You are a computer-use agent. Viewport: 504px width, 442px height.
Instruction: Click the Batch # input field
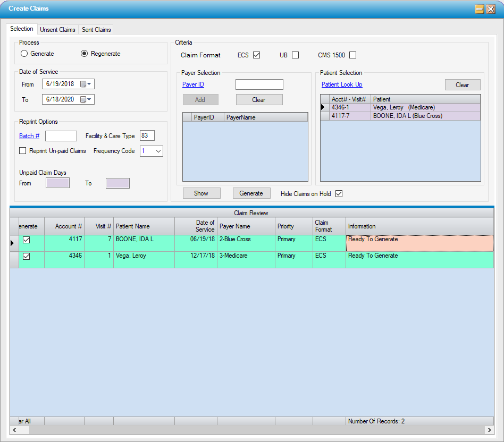[x=61, y=136]
